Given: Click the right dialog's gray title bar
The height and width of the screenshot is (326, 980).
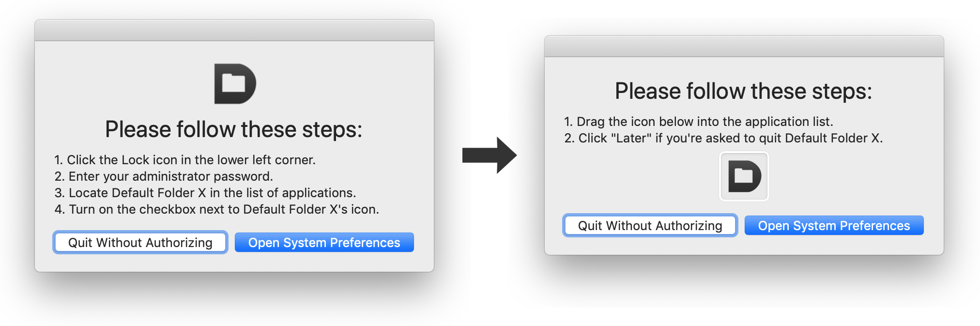Looking at the screenshot, I should tap(744, 47).
